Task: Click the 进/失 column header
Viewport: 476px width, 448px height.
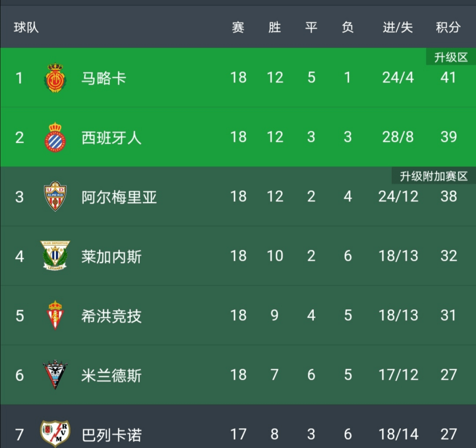Action: pyautogui.click(x=397, y=27)
